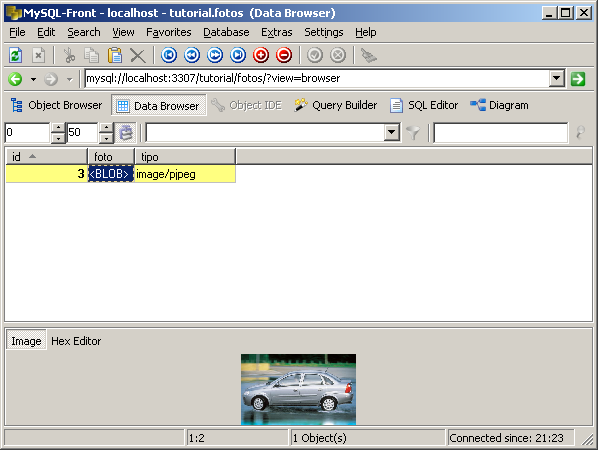Open the filter combo box dropdown
The image size is (598, 450).
pyautogui.click(x=391, y=132)
